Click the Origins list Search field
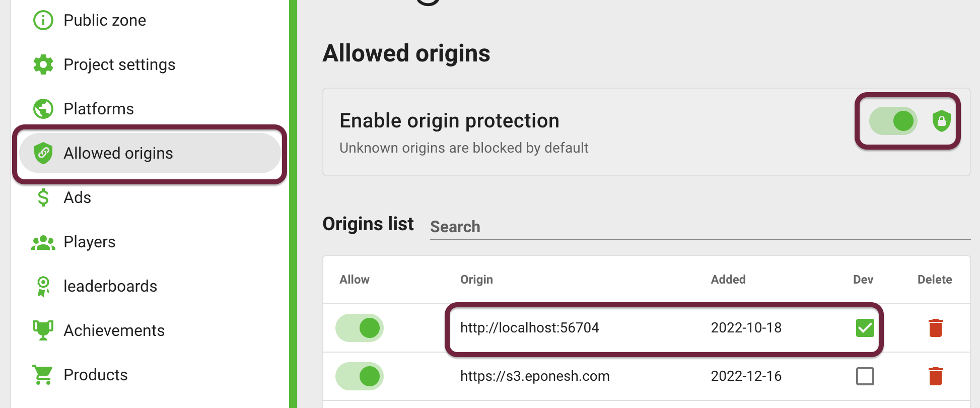This screenshot has height=408, width=980. point(700,227)
